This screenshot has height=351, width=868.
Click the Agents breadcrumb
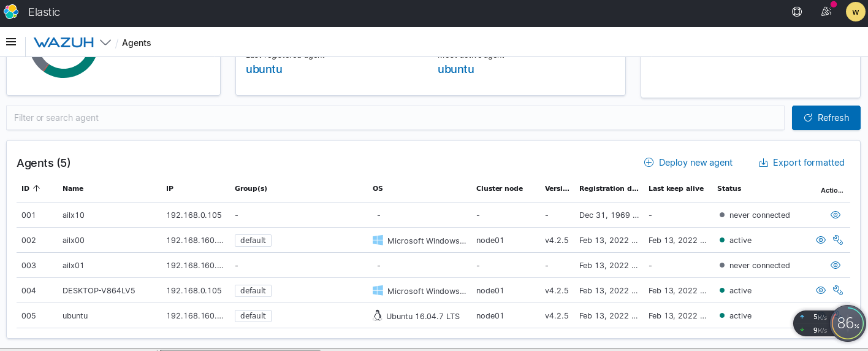(x=136, y=43)
